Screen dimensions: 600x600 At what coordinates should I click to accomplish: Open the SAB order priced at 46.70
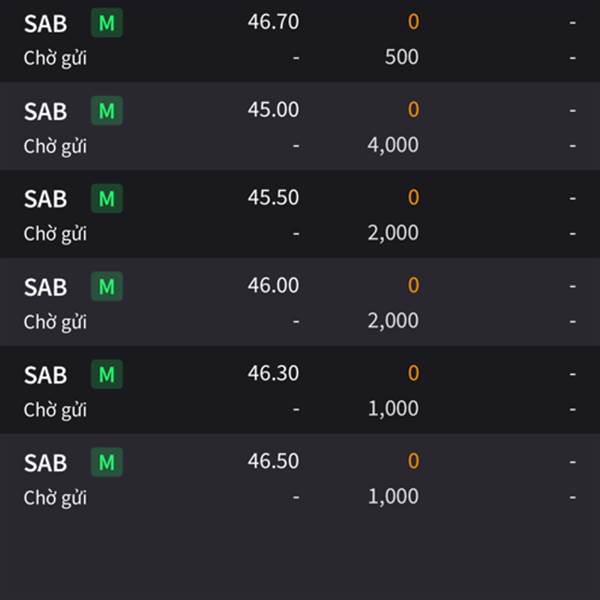pyautogui.click(x=300, y=41)
